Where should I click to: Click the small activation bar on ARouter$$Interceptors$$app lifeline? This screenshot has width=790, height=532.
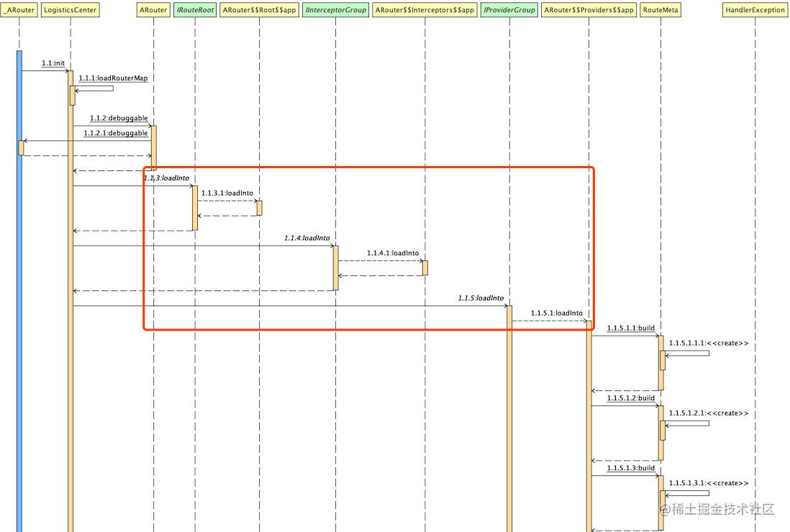tap(425, 267)
